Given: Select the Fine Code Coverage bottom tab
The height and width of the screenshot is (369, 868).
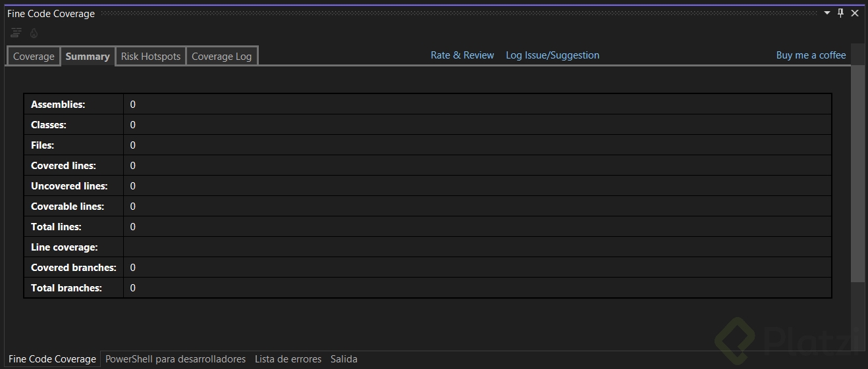Looking at the screenshot, I should click(x=52, y=359).
